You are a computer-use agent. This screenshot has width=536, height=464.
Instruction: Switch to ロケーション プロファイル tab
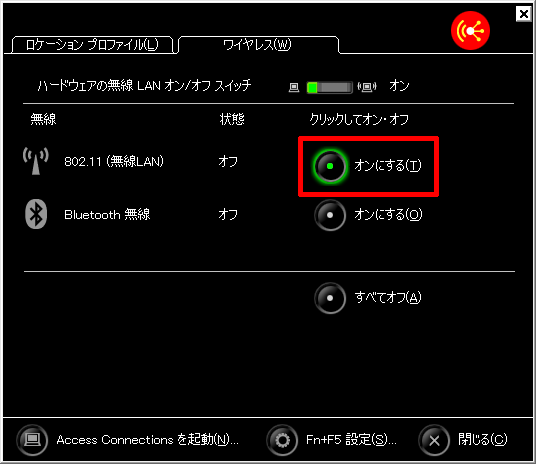pyautogui.click(x=92, y=44)
